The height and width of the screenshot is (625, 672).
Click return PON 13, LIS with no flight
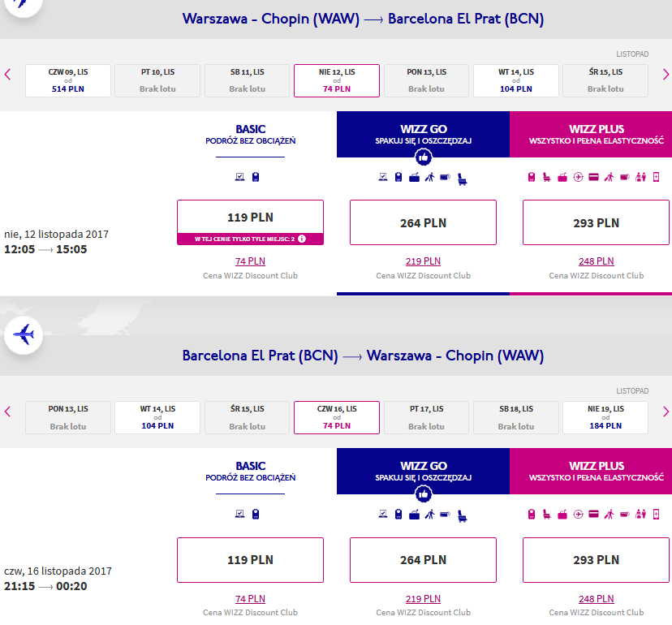click(68, 417)
